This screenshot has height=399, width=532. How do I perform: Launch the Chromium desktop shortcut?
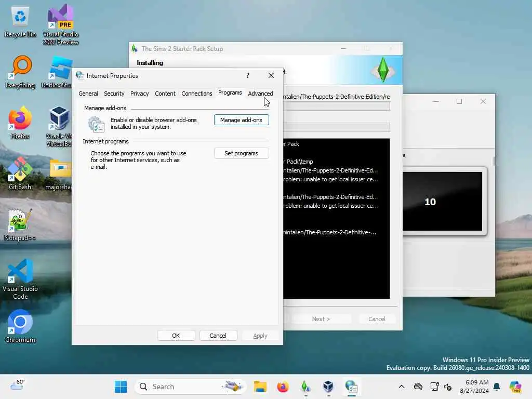pyautogui.click(x=20, y=326)
